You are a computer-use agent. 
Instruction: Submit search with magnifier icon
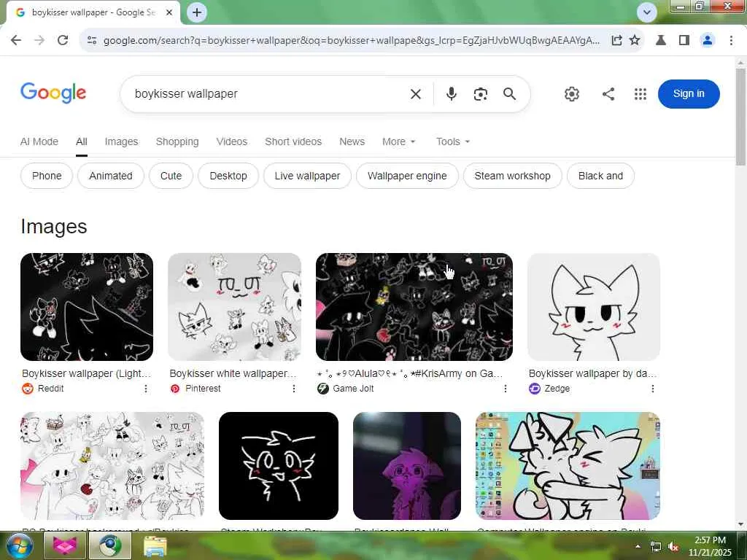coord(509,94)
